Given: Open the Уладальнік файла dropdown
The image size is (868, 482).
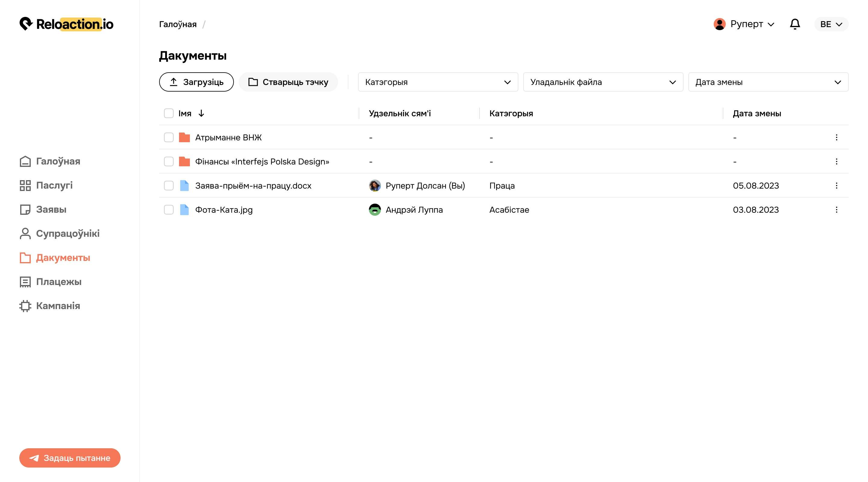Looking at the screenshot, I should pyautogui.click(x=603, y=82).
